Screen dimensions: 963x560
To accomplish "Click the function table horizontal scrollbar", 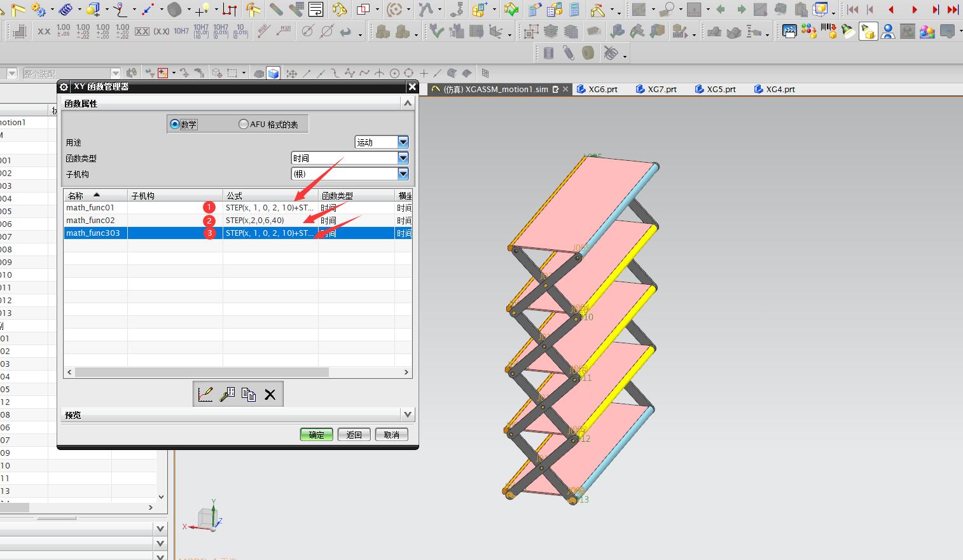I will (202, 372).
